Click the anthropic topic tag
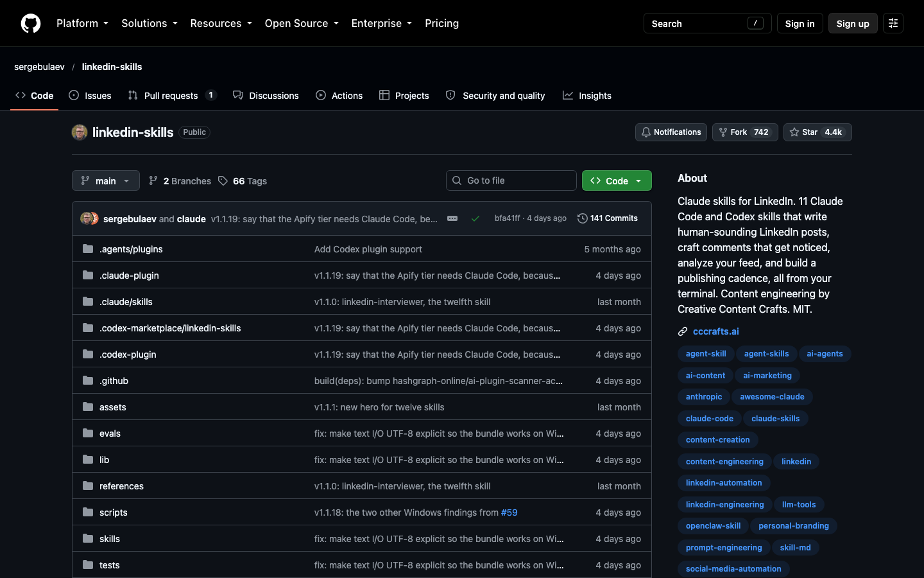Viewport: 924px width, 578px height. click(x=704, y=397)
